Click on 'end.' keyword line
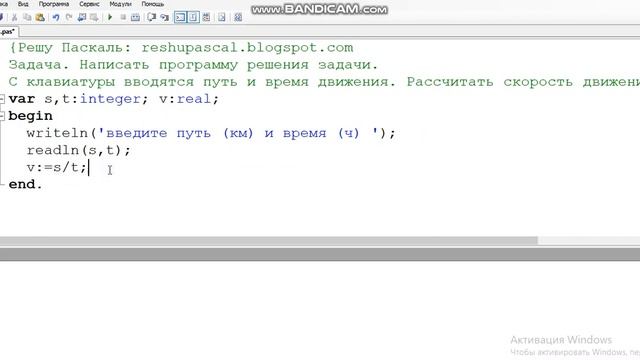 click(x=25, y=184)
